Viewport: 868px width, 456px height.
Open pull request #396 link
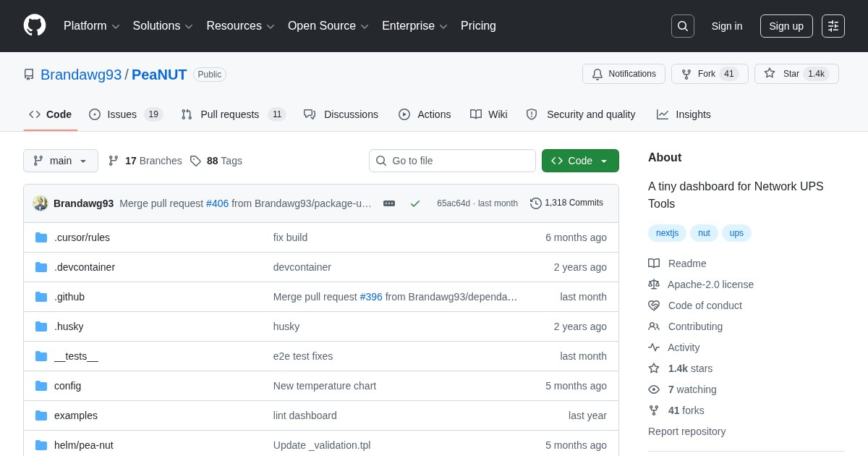point(371,297)
